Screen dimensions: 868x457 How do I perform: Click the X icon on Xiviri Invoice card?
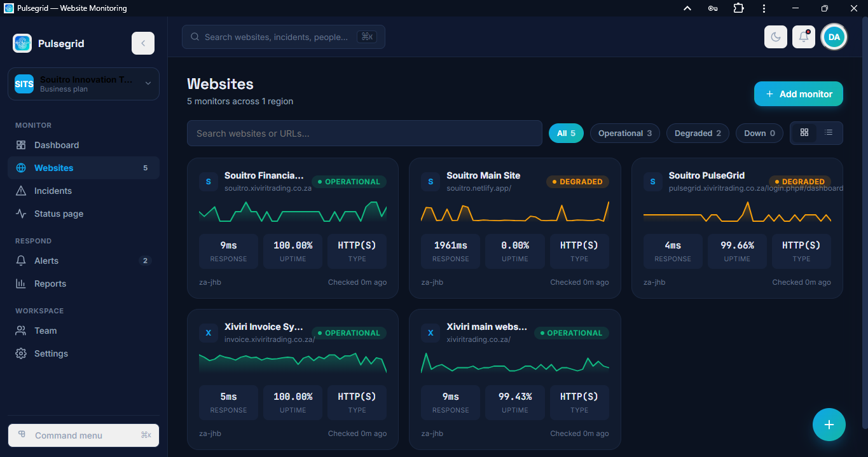209,333
